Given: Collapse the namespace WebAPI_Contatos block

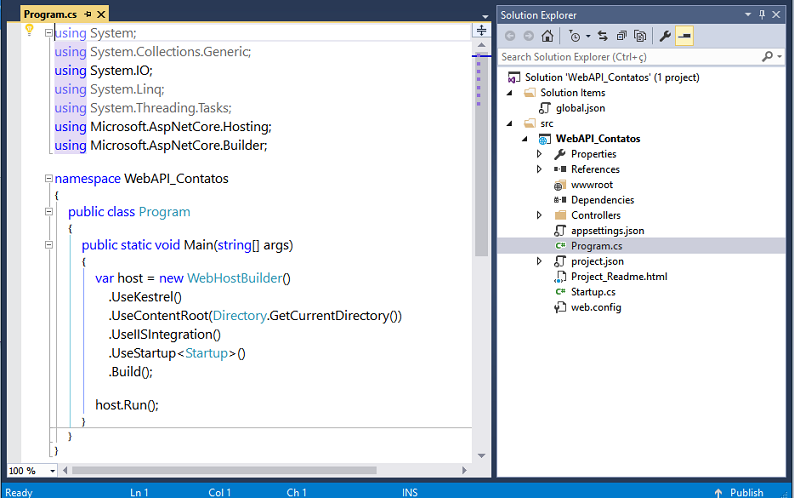Looking at the screenshot, I should (x=49, y=178).
